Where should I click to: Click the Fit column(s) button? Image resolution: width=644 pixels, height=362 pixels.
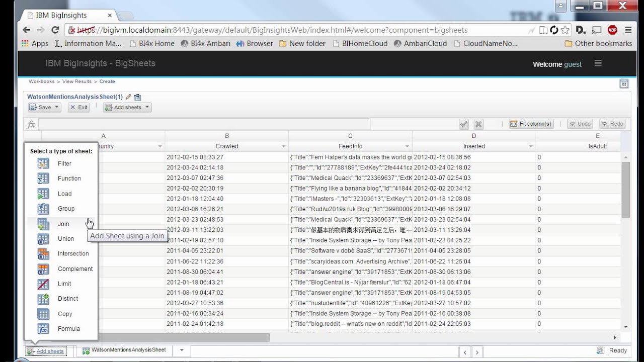coord(531,124)
